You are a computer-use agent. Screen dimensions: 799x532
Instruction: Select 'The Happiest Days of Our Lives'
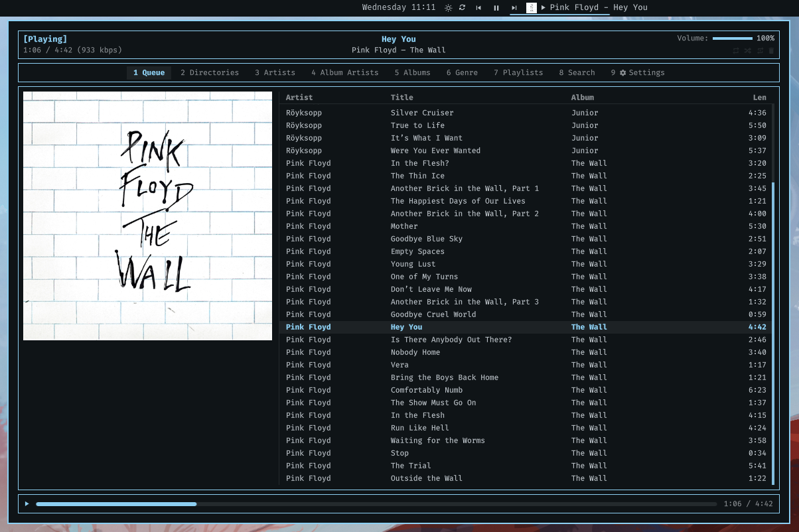[x=526, y=201]
